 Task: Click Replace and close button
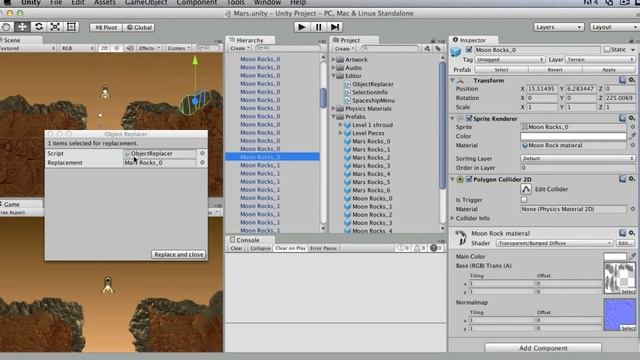coord(179,254)
